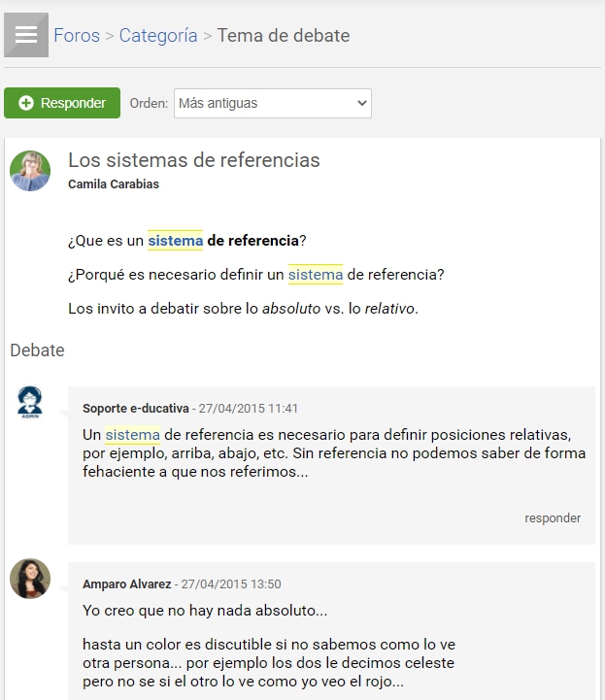
Task: Click timestamp 27/04/2015 13:50
Action: (231, 584)
